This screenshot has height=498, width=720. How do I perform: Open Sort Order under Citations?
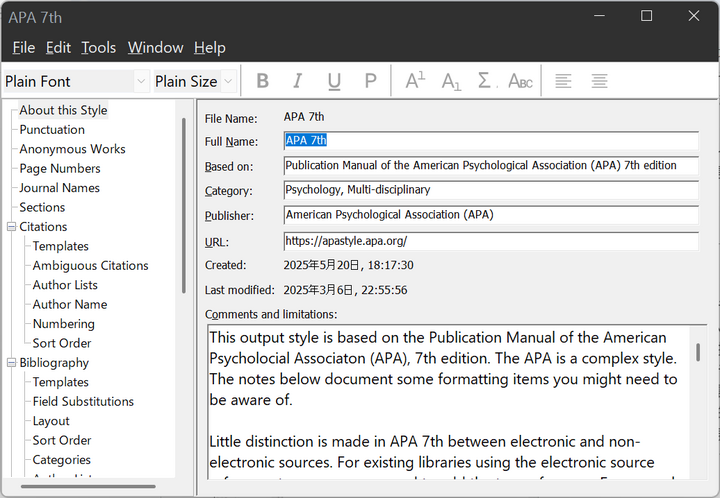point(62,343)
